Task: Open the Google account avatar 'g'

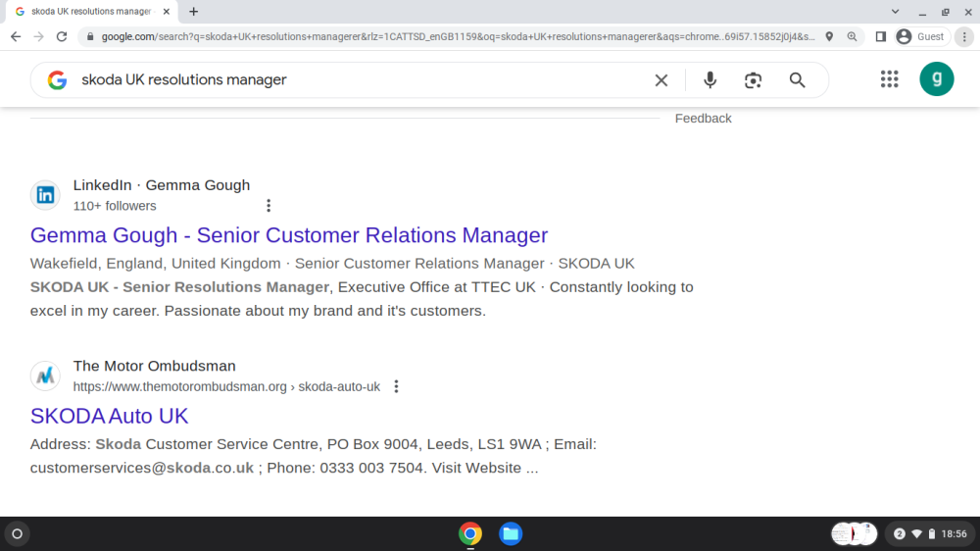Action: point(936,78)
